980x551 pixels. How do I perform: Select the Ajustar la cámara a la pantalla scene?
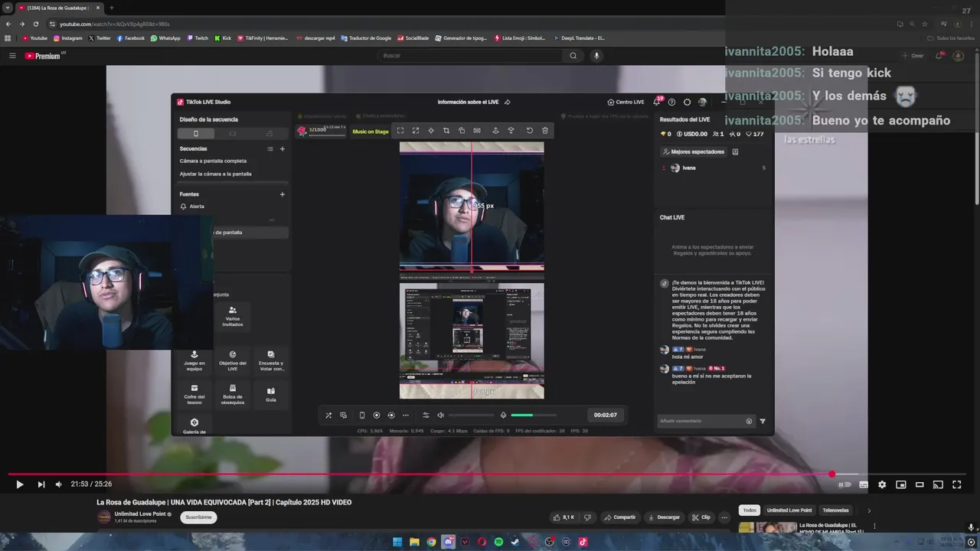215,174
